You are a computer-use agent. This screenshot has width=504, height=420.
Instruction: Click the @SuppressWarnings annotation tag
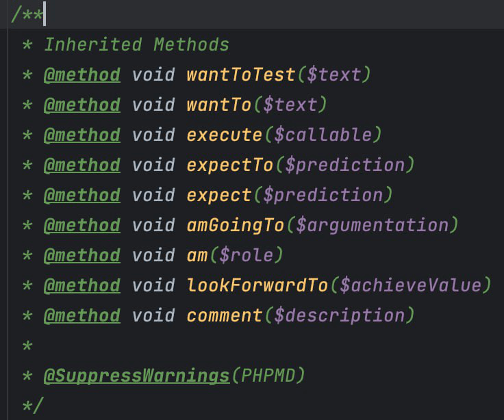pos(136,376)
